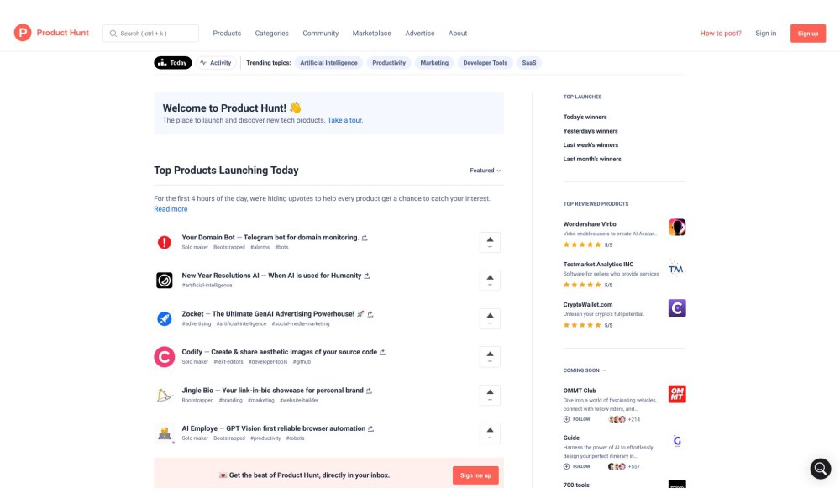Open Coming Soon section link
840x504 pixels.
coord(585,370)
